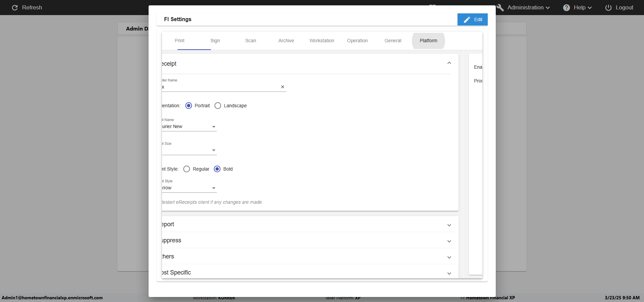Open the Workstation tab
Image resolution: width=644 pixels, height=302 pixels.
click(322, 41)
